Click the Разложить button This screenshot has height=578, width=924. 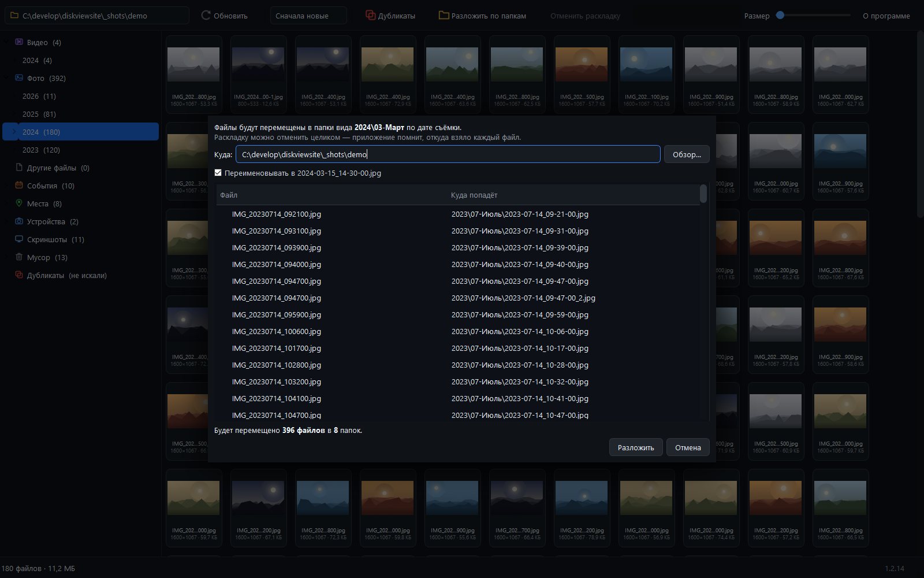pos(636,447)
